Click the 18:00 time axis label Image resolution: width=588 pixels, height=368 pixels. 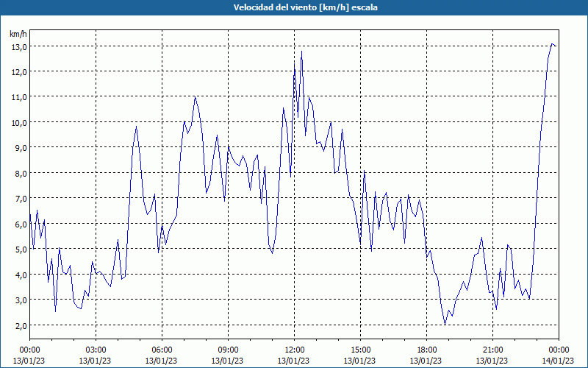tap(426, 350)
